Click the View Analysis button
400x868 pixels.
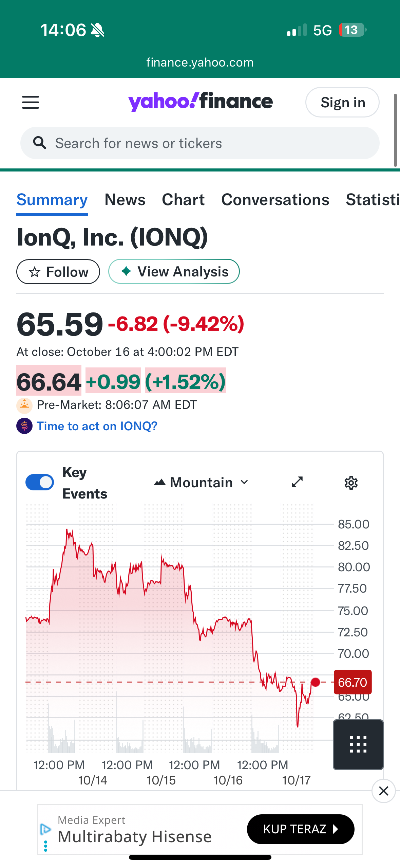tap(174, 272)
